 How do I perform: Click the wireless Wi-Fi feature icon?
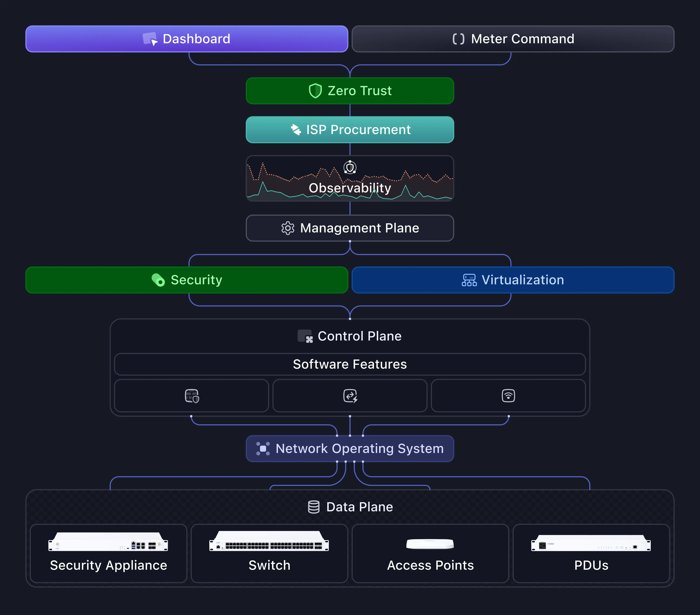508,396
